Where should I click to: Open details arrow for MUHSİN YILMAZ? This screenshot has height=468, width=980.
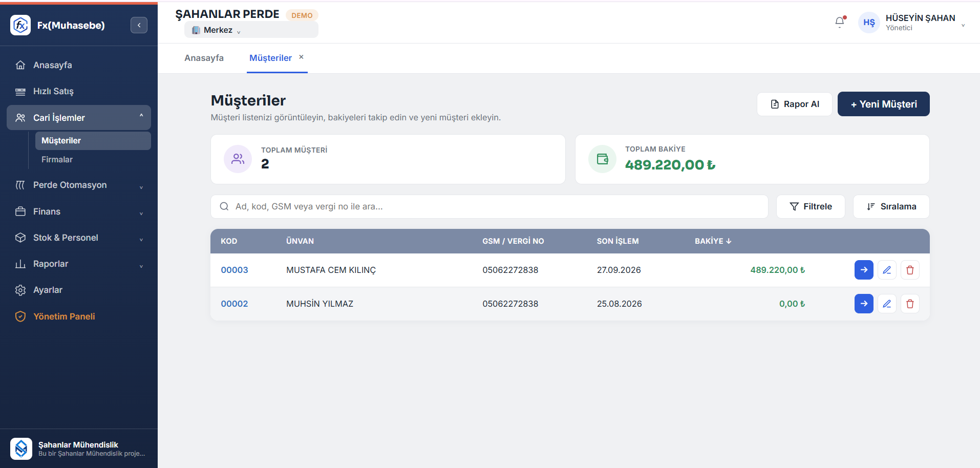864,304
